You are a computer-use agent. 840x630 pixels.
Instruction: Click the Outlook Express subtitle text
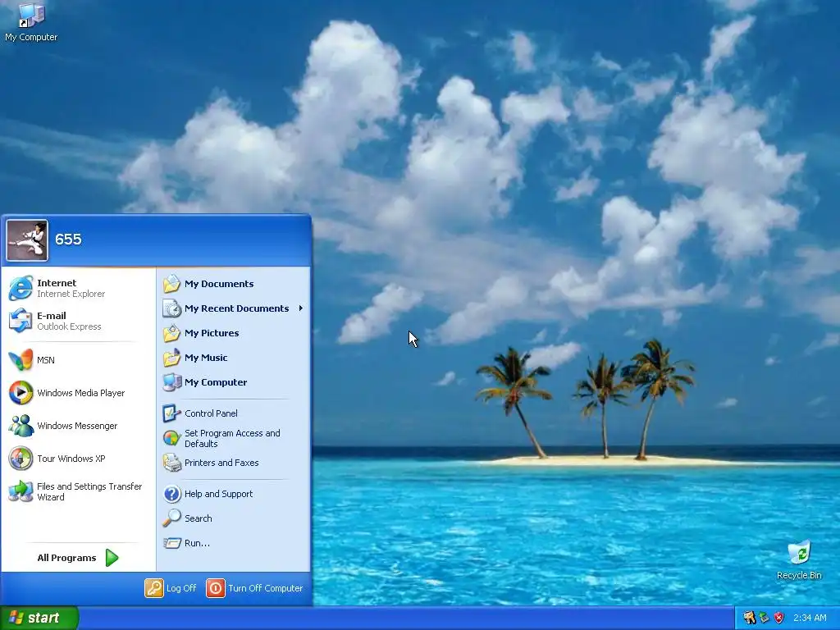(x=69, y=326)
